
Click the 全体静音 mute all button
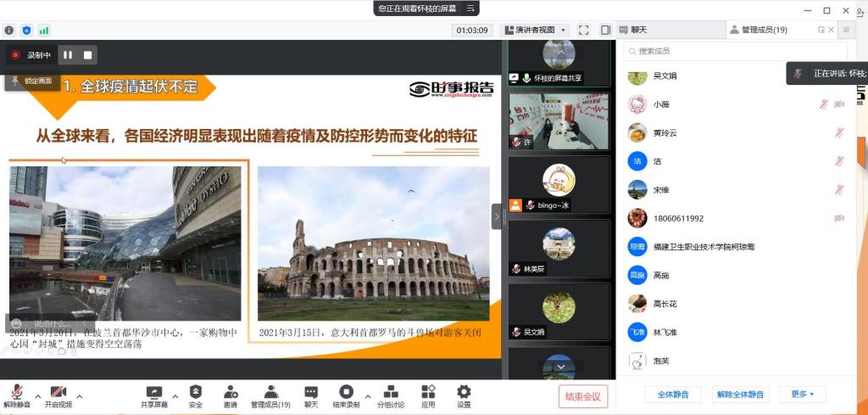tap(673, 395)
